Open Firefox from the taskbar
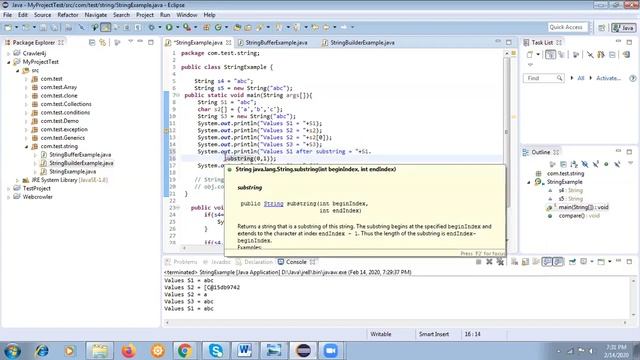The image size is (640, 360). point(128,351)
